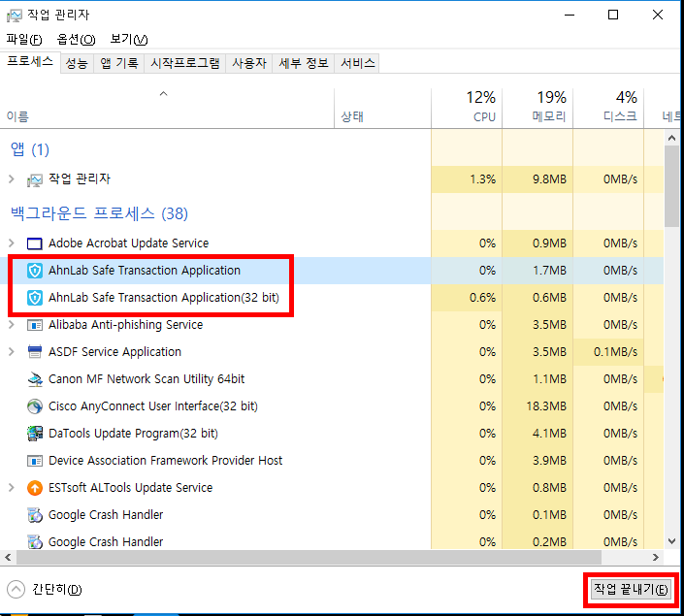Click the 1.3% CPU value for 작업 관리자

click(482, 179)
